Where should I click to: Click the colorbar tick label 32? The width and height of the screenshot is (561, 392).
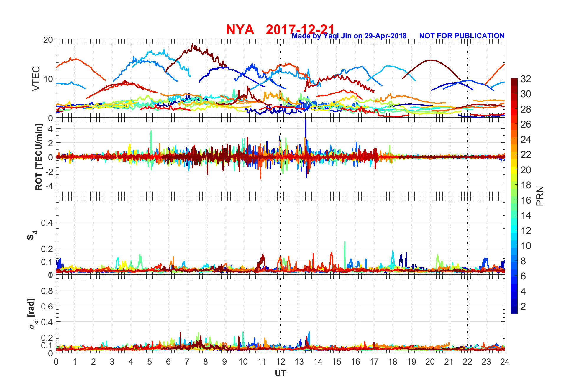coord(526,79)
